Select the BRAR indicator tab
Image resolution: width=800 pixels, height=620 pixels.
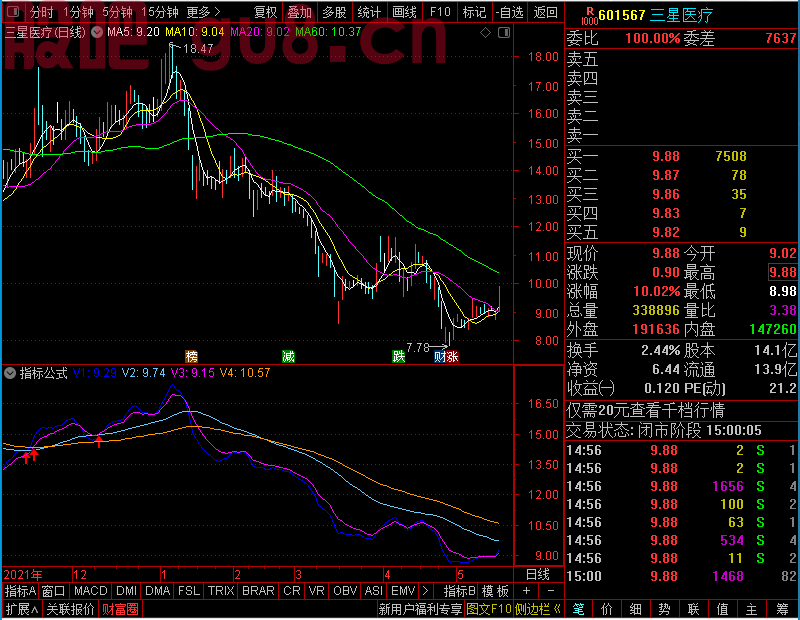pos(258,591)
